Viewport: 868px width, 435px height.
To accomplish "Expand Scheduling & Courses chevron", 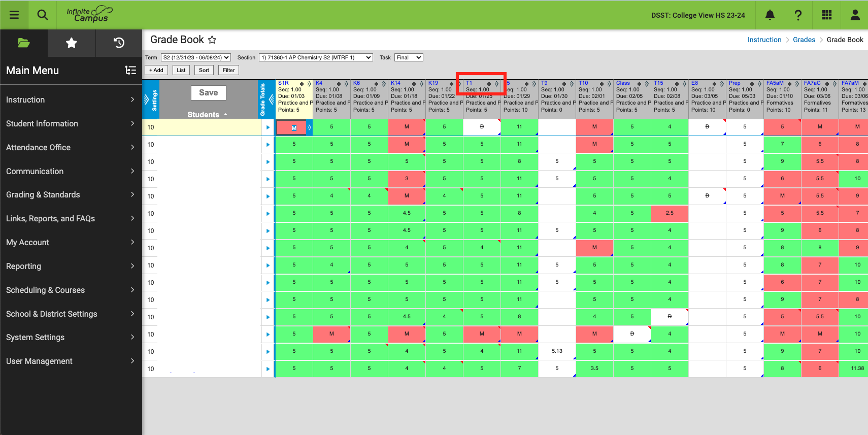I will click(x=132, y=290).
